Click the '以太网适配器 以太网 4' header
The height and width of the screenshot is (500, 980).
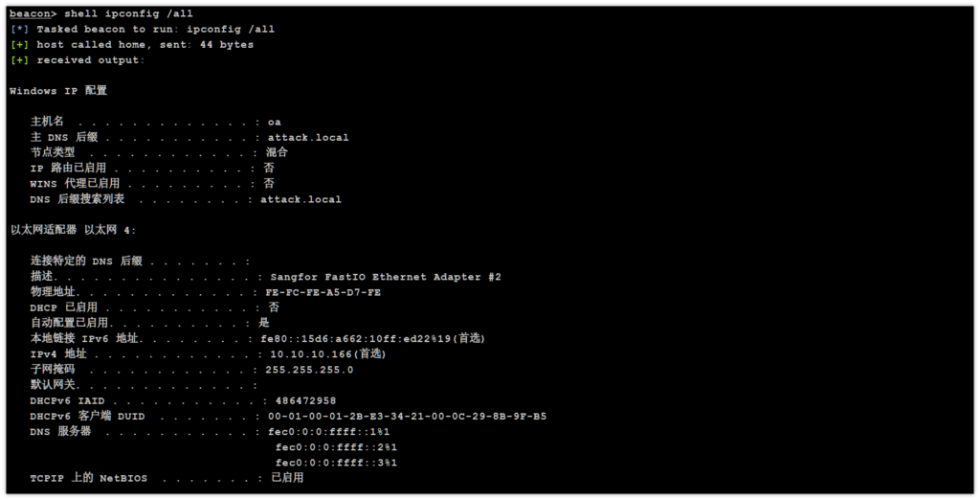point(73,230)
